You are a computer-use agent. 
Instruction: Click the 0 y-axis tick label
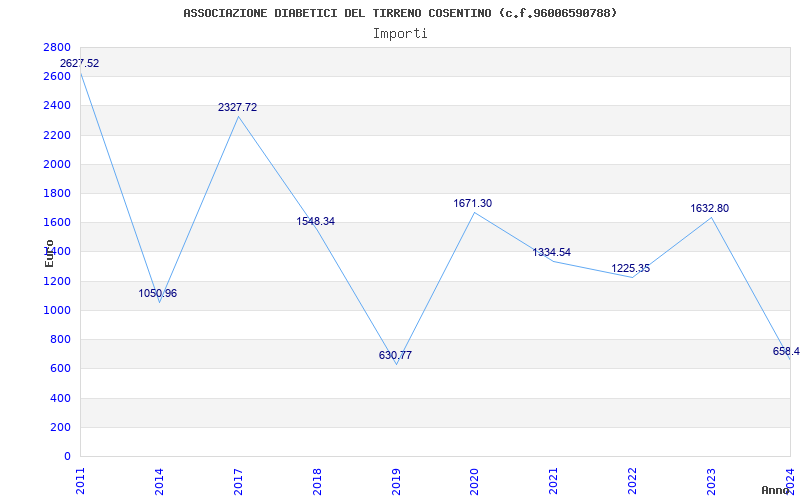point(67,456)
